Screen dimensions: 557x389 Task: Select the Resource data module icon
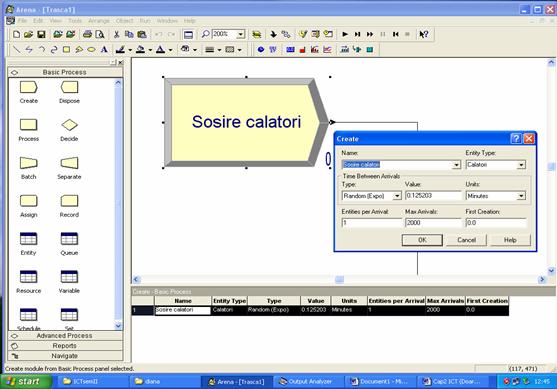pyautogui.click(x=28, y=277)
